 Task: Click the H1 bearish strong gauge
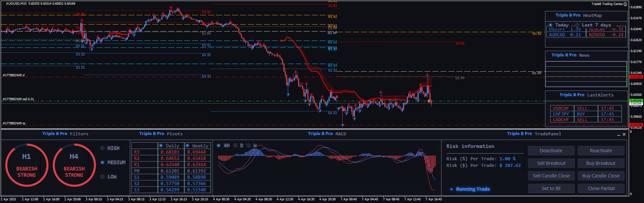point(27,165)
